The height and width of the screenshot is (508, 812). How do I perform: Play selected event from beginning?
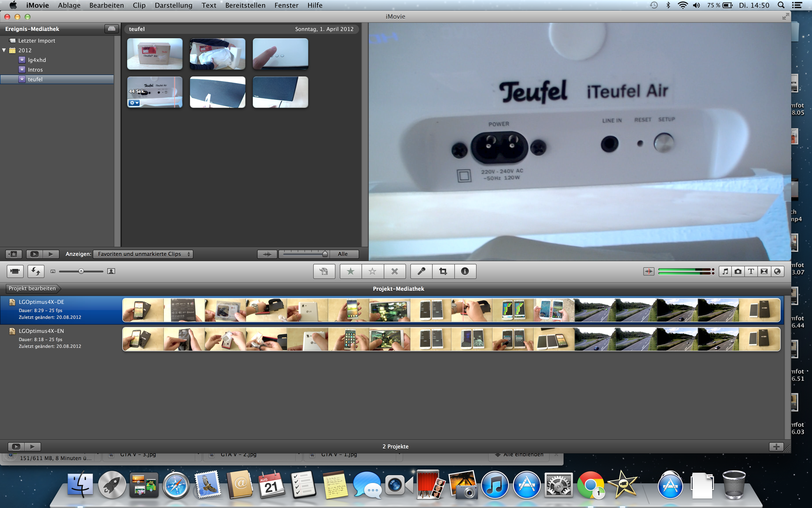pos(51,254)
